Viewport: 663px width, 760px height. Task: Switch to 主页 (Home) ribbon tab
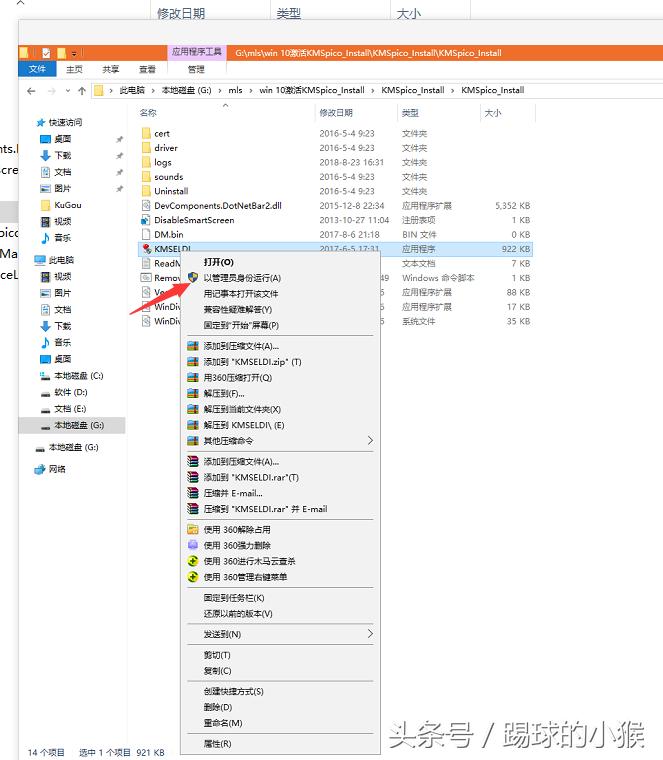(74, 69)
